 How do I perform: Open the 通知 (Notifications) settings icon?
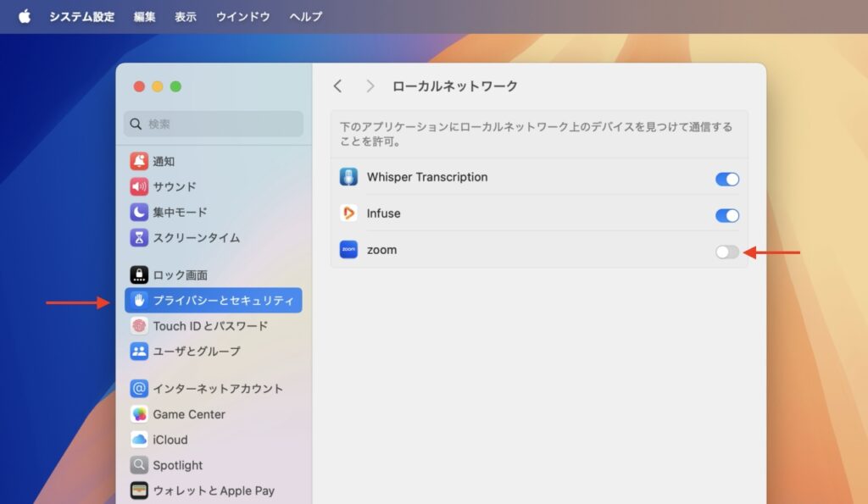140,161
